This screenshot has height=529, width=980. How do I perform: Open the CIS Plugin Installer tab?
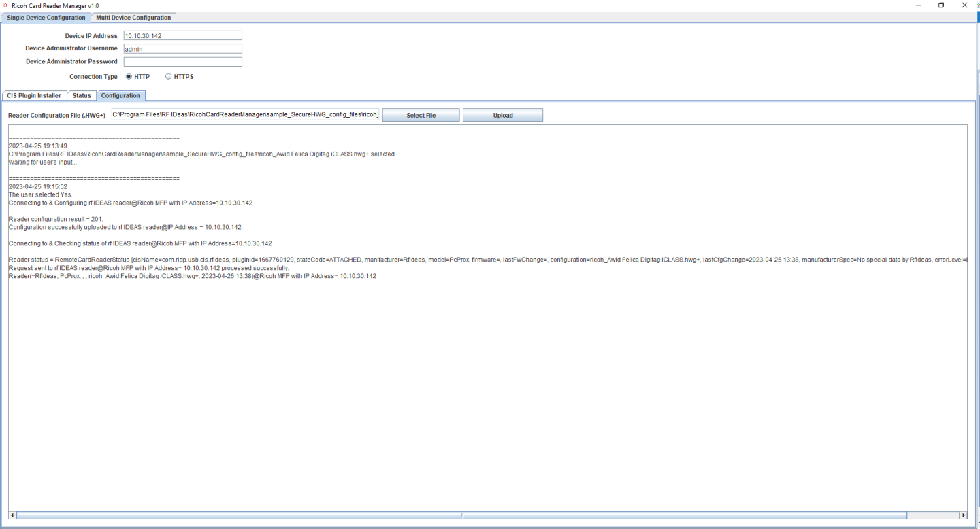(34, 96)
